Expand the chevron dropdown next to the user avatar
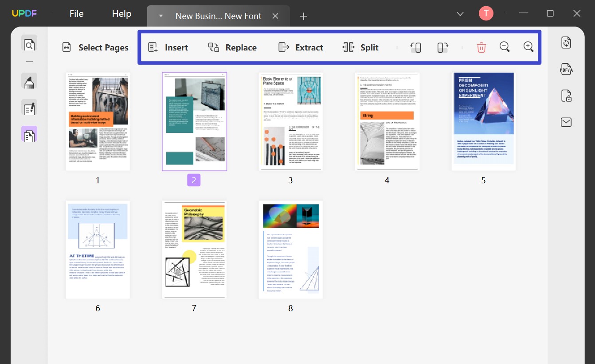The image size is (595, 364). tap(460, 14)
